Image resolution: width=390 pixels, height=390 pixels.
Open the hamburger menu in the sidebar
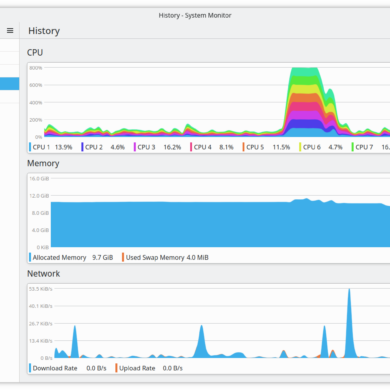click(10, 31)
